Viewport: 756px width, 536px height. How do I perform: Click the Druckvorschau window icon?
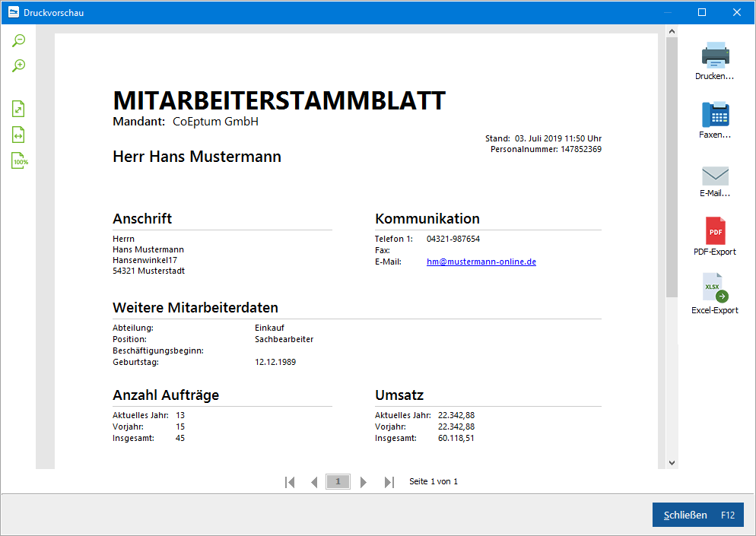pos(14,12)
